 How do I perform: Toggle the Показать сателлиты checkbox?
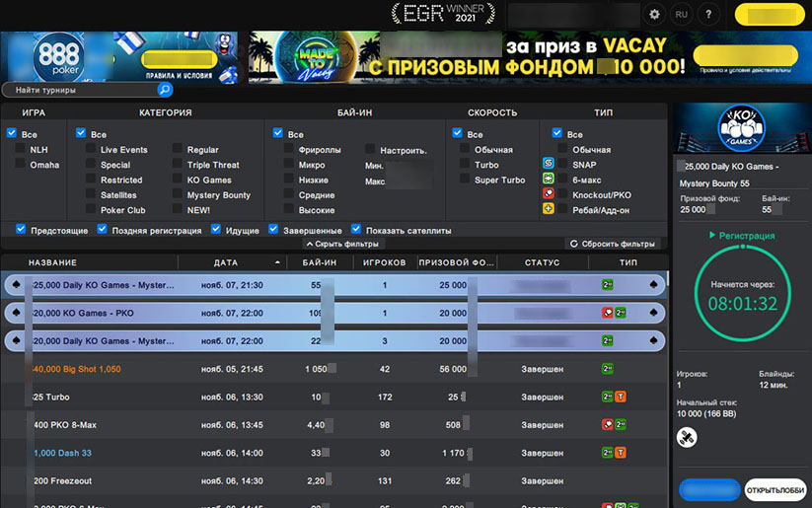click(356, 229)
